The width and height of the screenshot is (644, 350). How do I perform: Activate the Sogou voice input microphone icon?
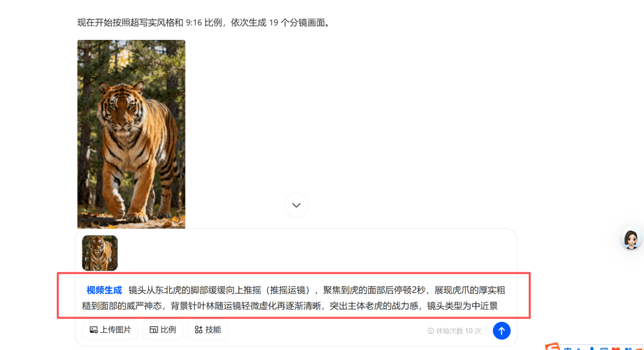592,348
